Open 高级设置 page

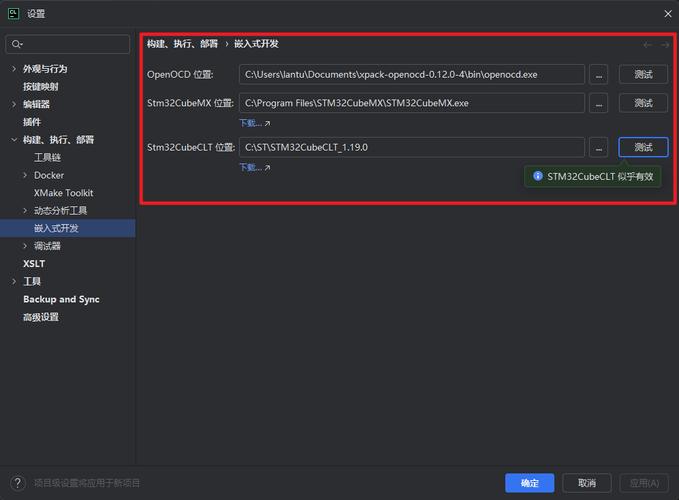[x=41, y=317]
